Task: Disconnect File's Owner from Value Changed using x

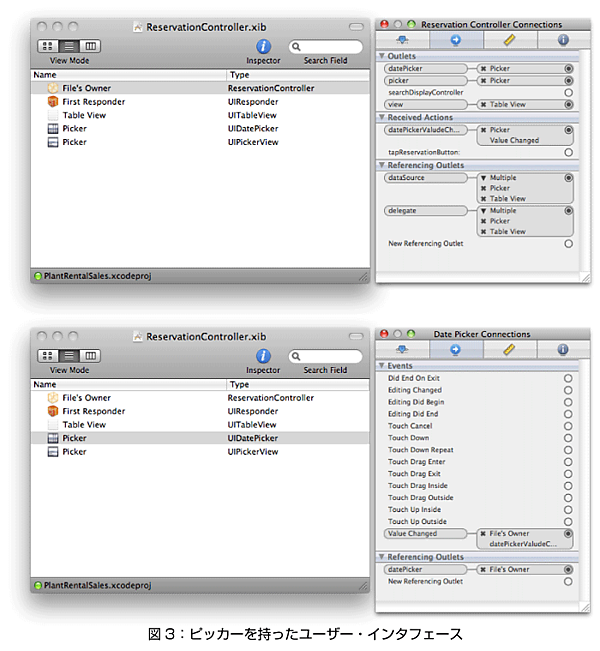Action: click(483, 534)
